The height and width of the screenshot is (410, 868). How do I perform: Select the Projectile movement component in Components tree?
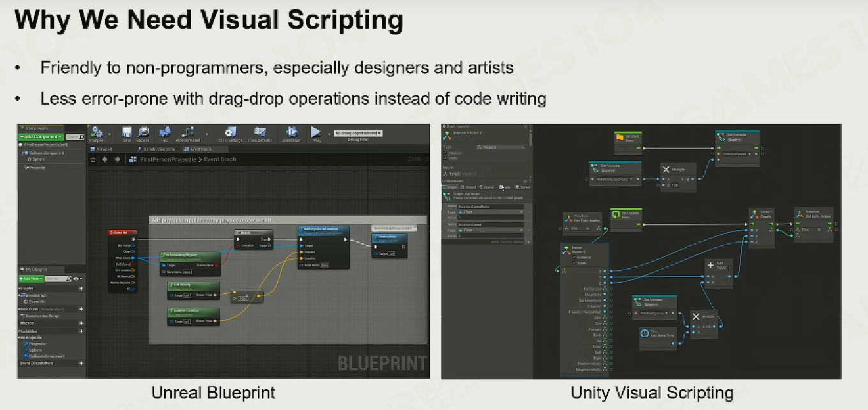pyautogui.click(x=34, y=167)
